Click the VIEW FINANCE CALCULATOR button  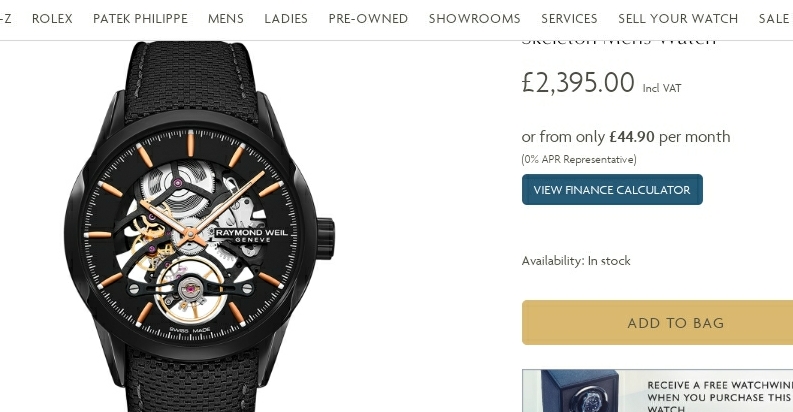point(612,190)
